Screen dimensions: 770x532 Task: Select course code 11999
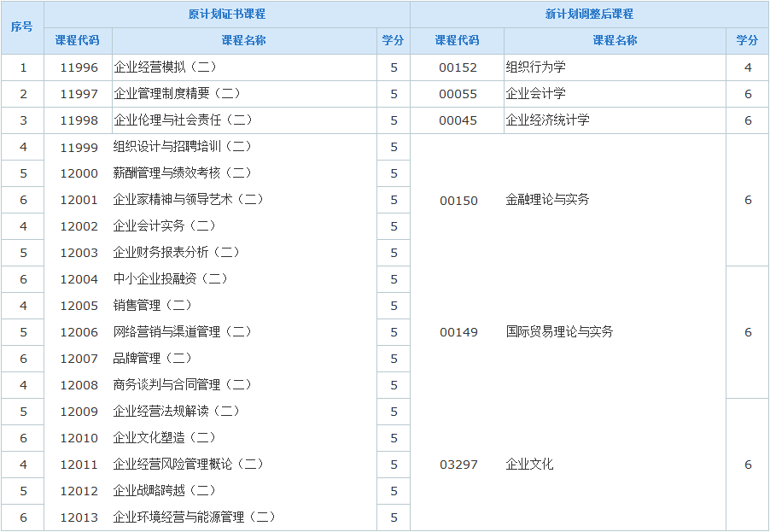click(79, 147)
